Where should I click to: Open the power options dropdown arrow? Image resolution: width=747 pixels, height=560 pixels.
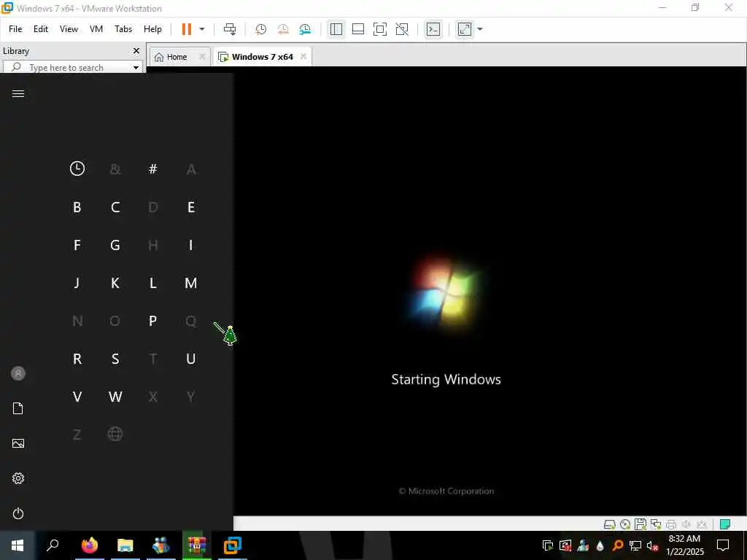click(202, 29)
